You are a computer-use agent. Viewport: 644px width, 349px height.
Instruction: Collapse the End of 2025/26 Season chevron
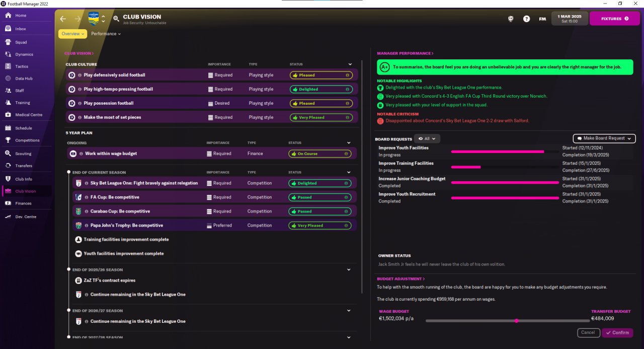point(349,269)
